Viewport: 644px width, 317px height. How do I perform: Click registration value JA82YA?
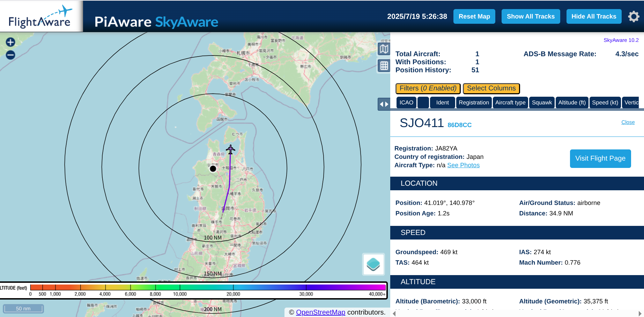[x=446, y=148]
